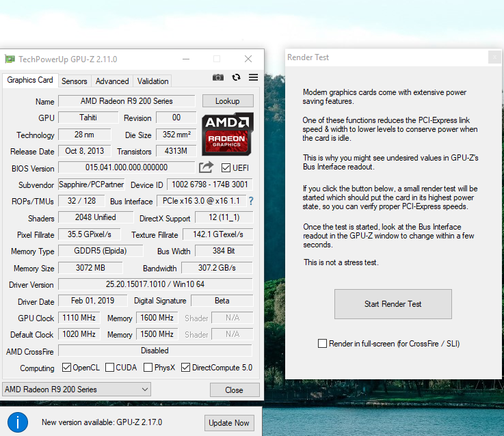The image size is (504, 436).
Task: Click the BIOS share/export arrow icon
Action: 206,167
